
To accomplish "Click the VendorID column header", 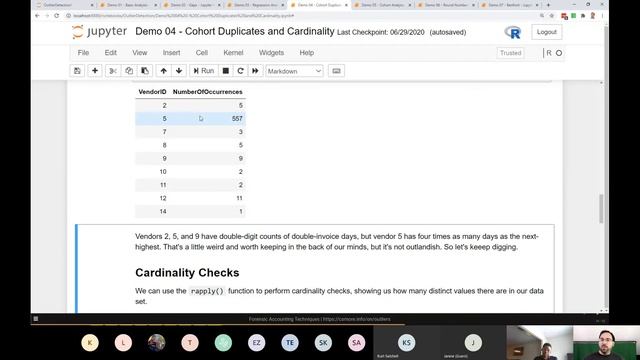I will tap(152, 92).
